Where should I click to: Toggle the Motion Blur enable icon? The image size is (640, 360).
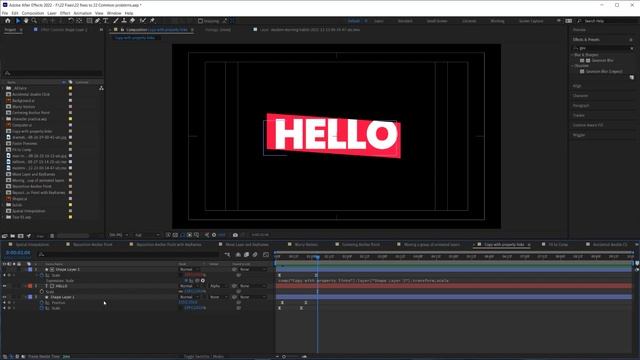click(255, 255)
